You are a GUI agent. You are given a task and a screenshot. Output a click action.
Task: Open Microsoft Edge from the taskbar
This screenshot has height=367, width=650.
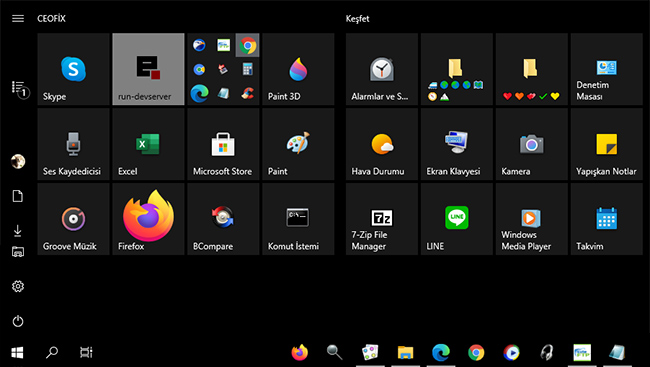coord(441,352)
